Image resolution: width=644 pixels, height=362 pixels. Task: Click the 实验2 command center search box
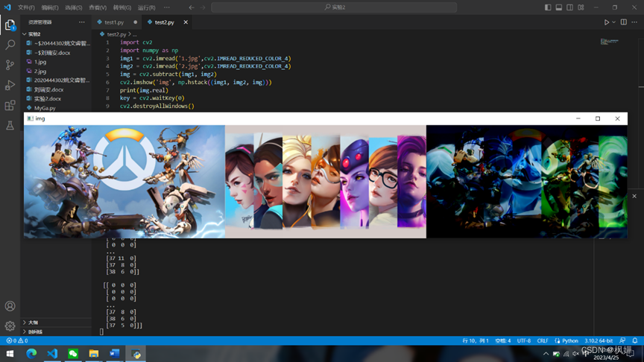point(334,7)
